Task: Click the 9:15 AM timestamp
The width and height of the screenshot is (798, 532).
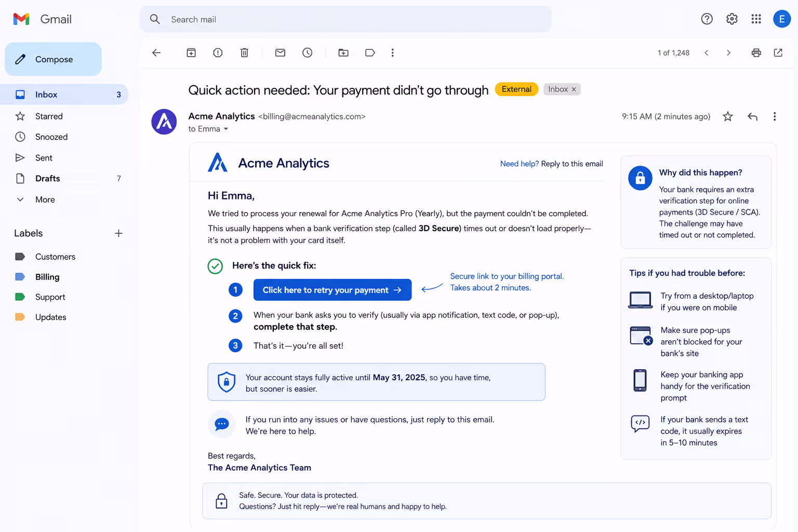Action: (666, 116)
